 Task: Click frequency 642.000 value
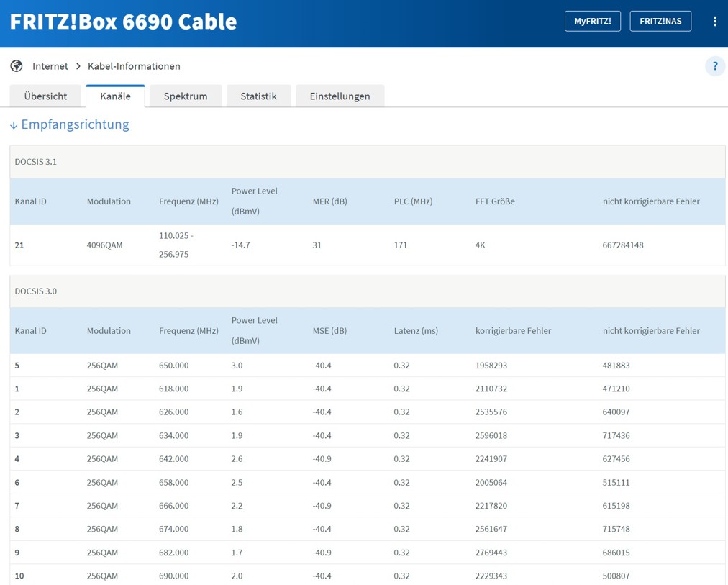tap(173, 458)
